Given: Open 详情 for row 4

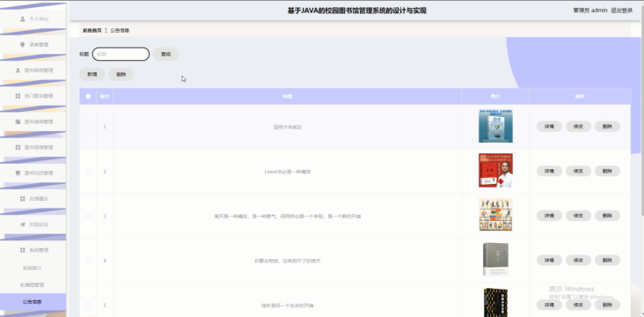Looking at the screenshot, I should (x=549, y=261).
